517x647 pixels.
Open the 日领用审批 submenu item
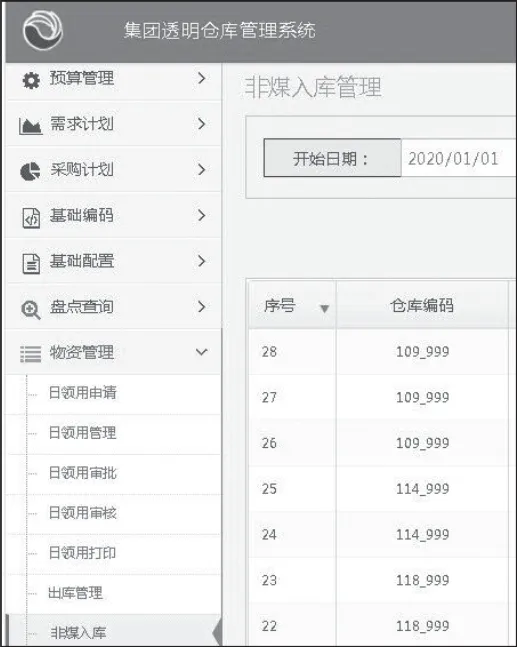pos(83,472)
